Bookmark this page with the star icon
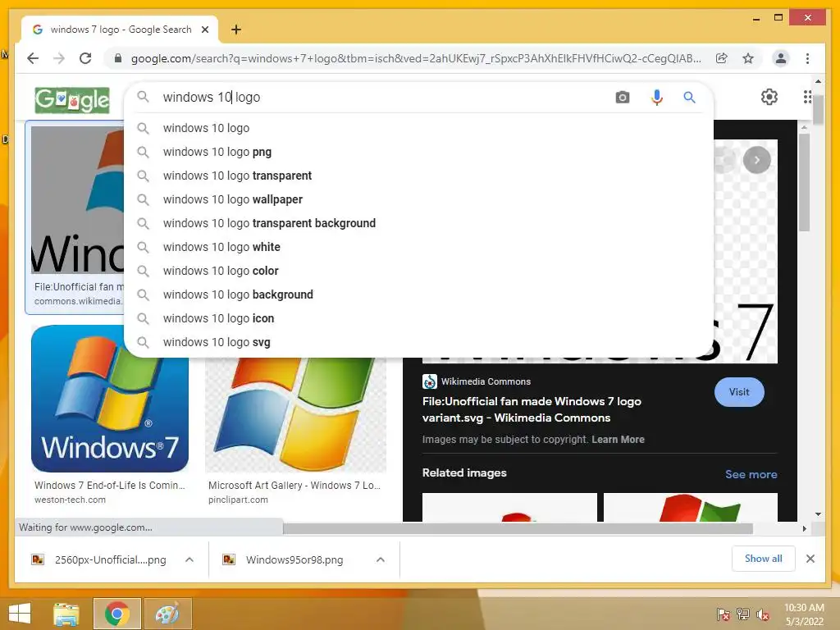This screenshot has width=840, height=630. point(748,58)
